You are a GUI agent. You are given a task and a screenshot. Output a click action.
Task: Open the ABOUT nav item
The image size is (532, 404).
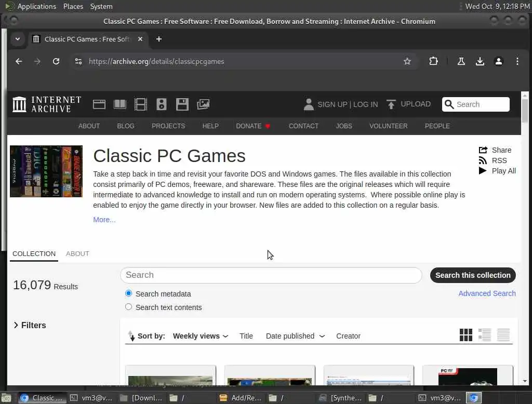pos(89,126)
